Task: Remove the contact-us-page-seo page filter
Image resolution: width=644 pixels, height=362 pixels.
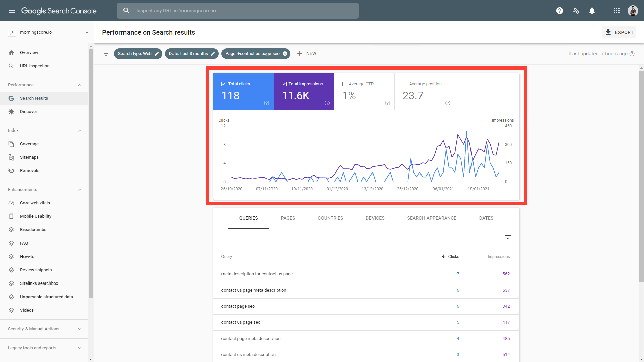Action: (x=285, y=54)
